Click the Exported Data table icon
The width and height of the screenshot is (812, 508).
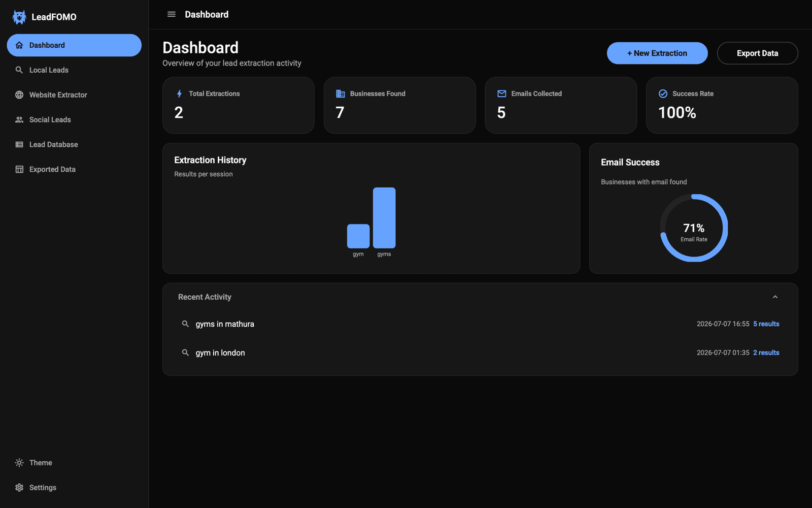click(x=19, y=170)
